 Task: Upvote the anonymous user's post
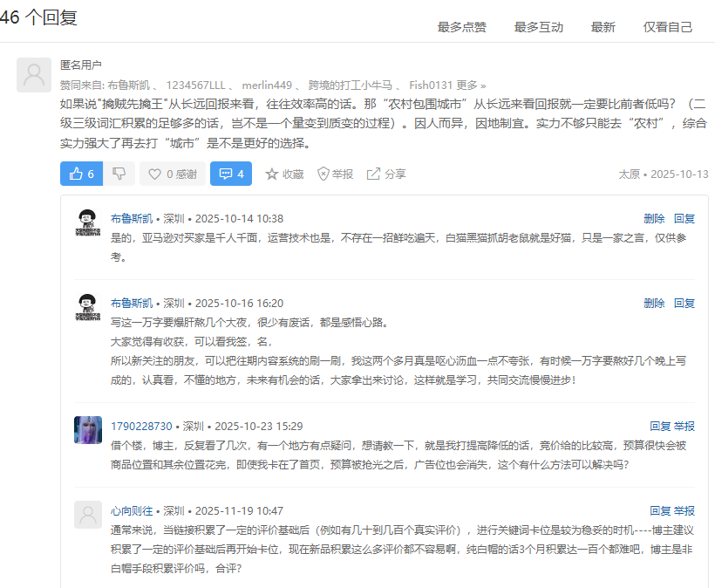coord(81,174)
